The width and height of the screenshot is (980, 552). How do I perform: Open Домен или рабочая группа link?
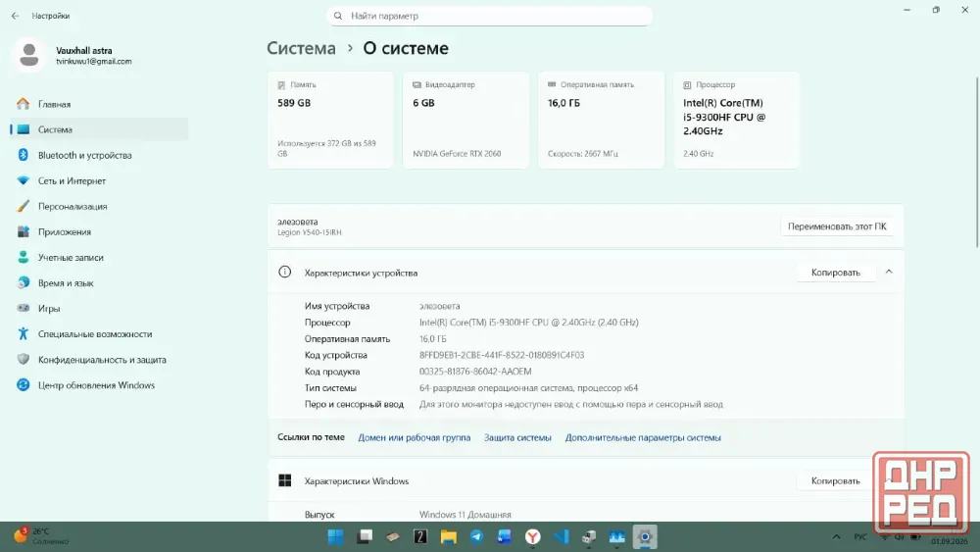[414, 437]
